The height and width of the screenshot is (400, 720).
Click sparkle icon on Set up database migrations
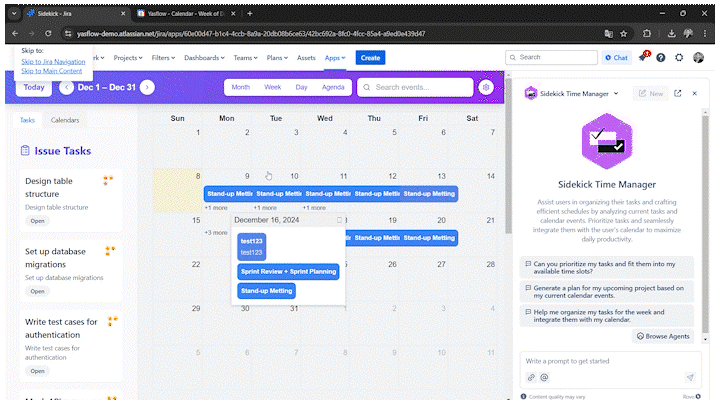(110, 251)
